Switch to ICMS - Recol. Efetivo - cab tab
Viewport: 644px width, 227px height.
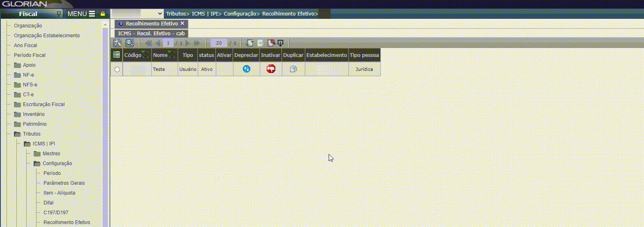[x=151, y=34]
